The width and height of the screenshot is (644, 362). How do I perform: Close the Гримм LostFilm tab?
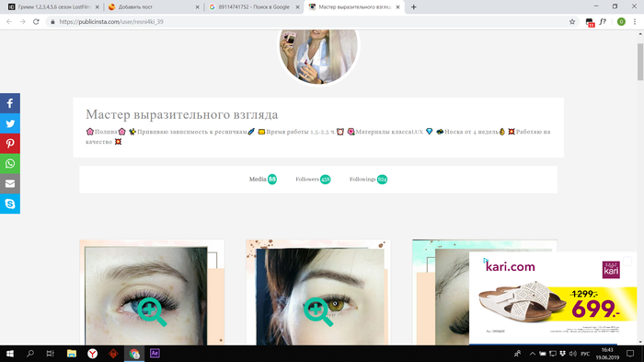coord(97,7)
